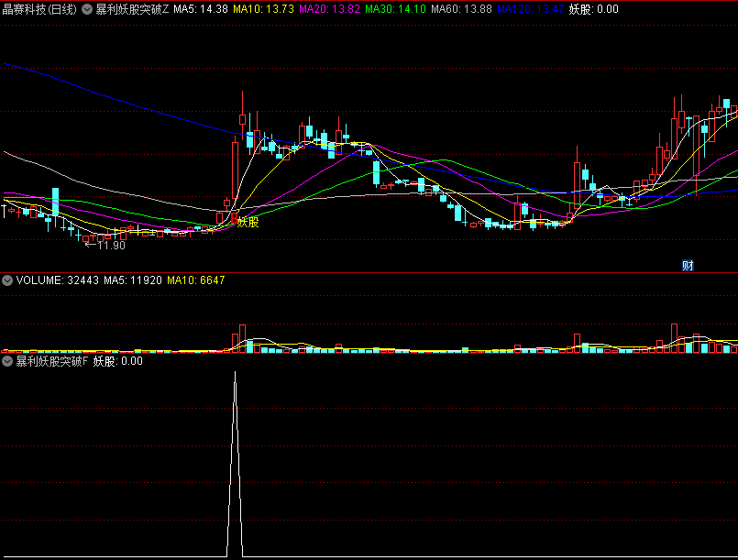Click the MA10: 13.73 legend value
This screenshot has height=560, width=738.
tap(264, 9)
